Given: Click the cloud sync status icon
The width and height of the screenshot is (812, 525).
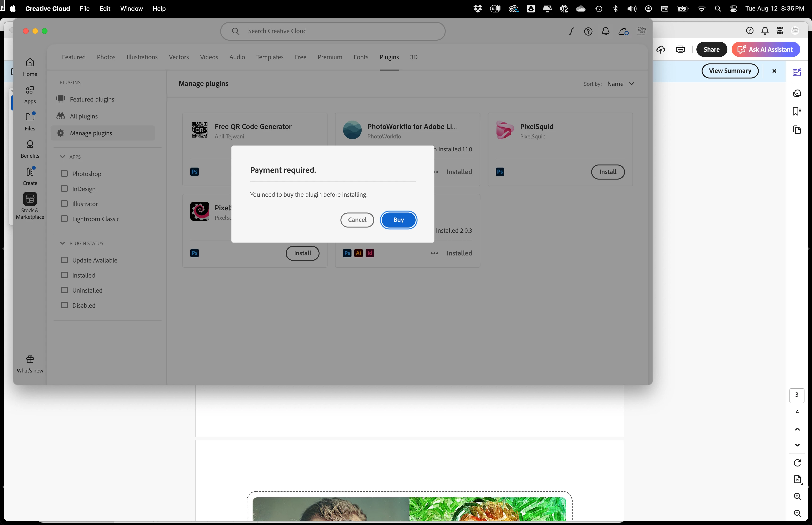Looking at the screenshot, I should [x=623, y=31].
